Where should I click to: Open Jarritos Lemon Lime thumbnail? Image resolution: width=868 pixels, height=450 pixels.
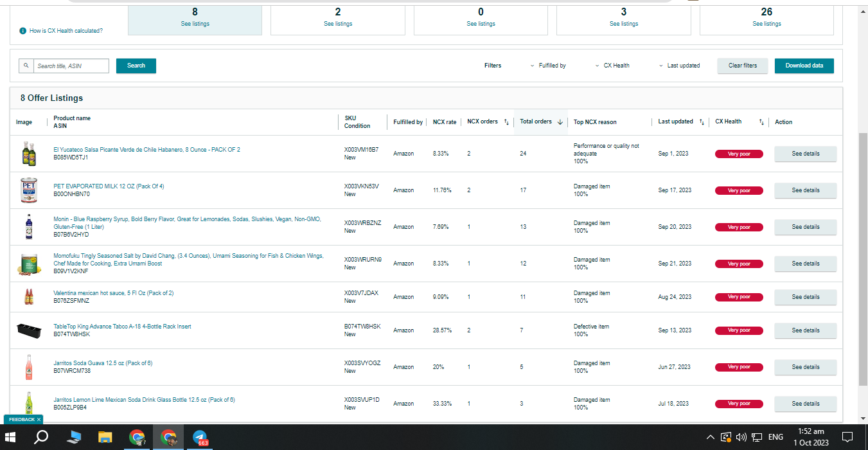(x=29, y=404)
